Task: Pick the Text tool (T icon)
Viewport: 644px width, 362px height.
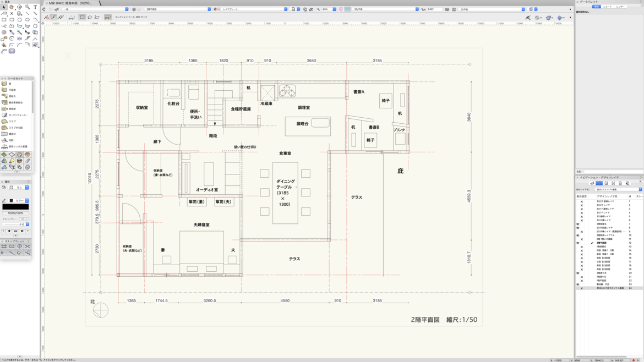Action: 35,7
